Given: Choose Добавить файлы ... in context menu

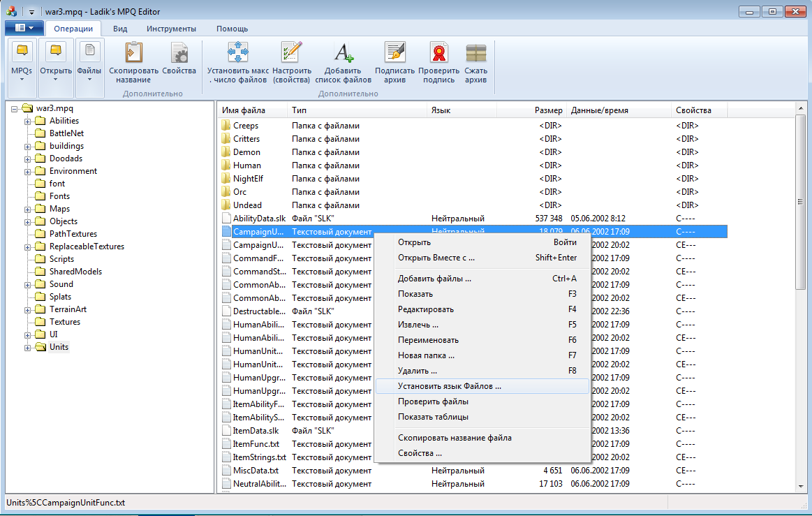Looking at the screenshot, I should tap(482, 279).
